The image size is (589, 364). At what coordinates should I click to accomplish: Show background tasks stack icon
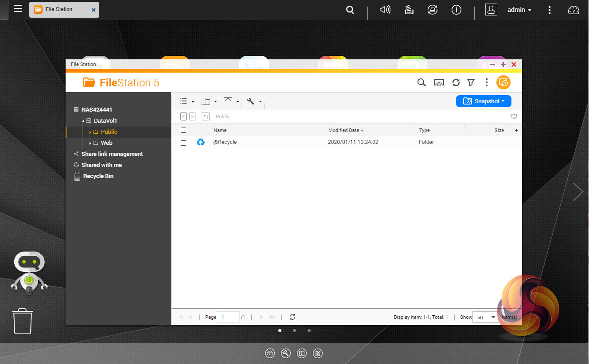[x=409, y=10]
